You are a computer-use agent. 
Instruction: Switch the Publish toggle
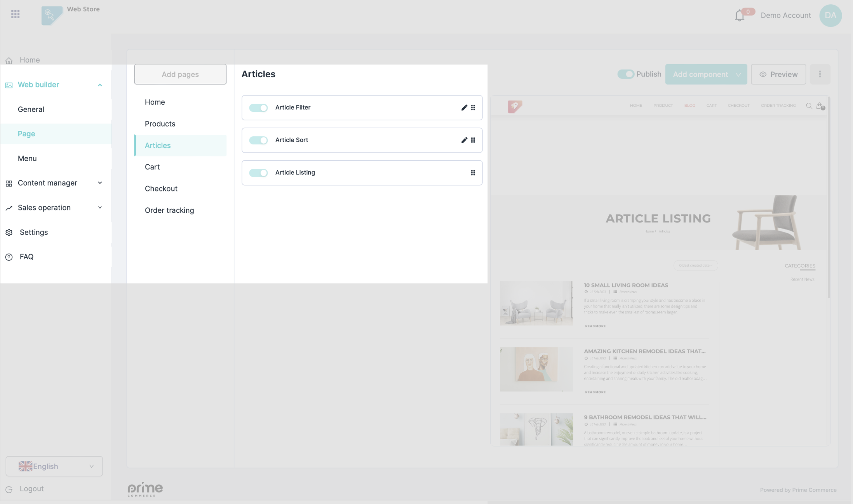(626, 74)
